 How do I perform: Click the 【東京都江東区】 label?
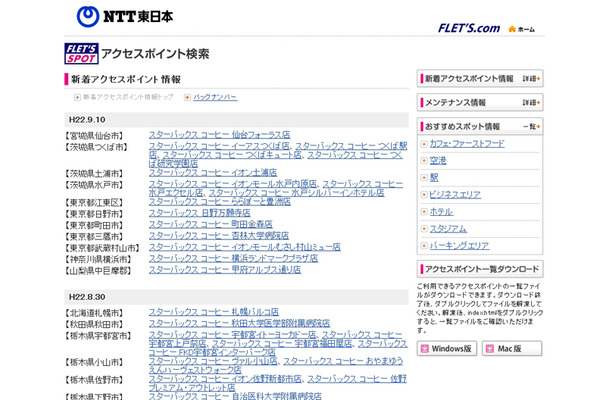[94, 203]
